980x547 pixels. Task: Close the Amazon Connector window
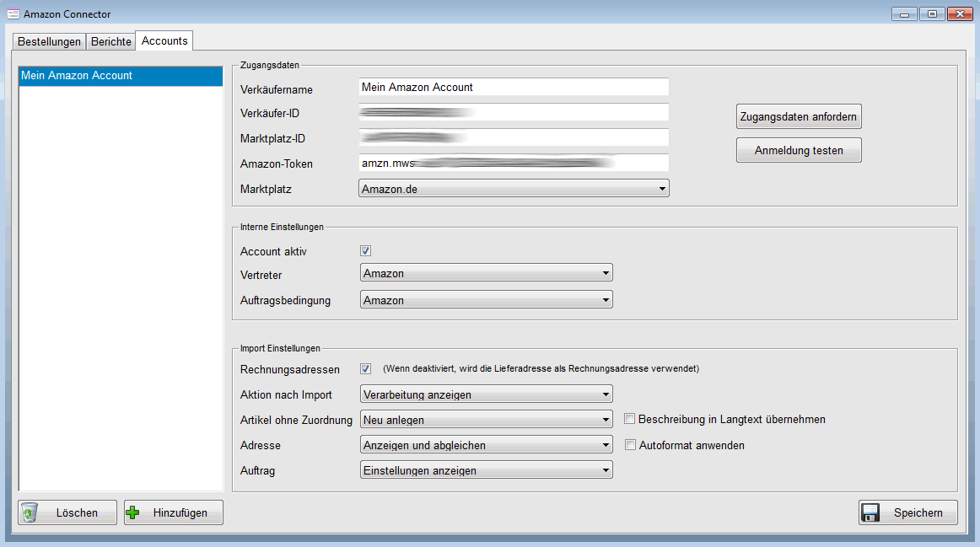tap(960, 13)
